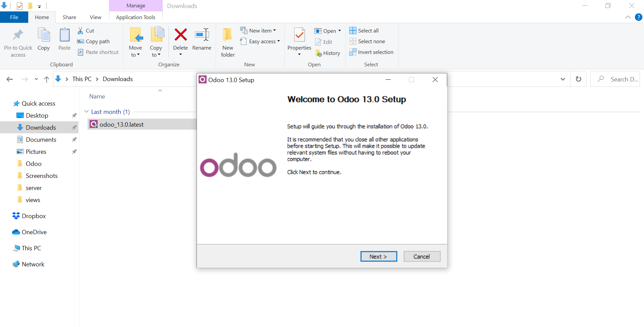Open the Share ribbon tab
The height and width of the screenshot is (327, 644).
pos(69,17)
